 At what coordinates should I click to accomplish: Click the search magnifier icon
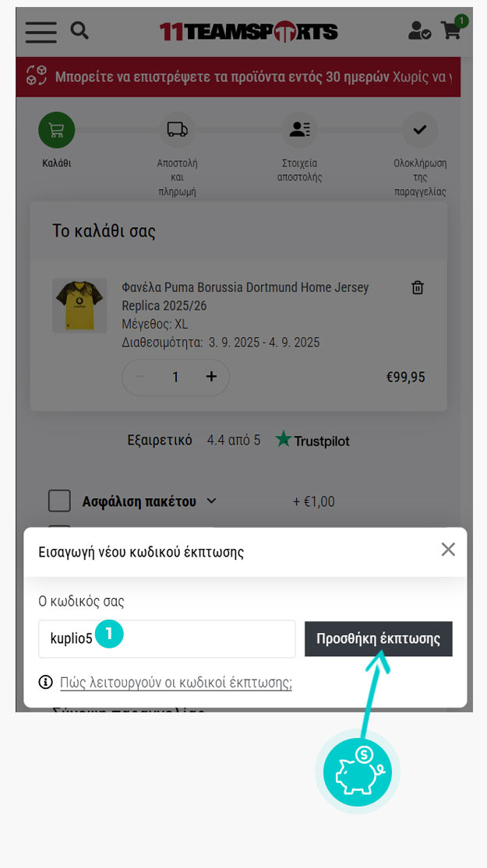(x=79, y=30)
